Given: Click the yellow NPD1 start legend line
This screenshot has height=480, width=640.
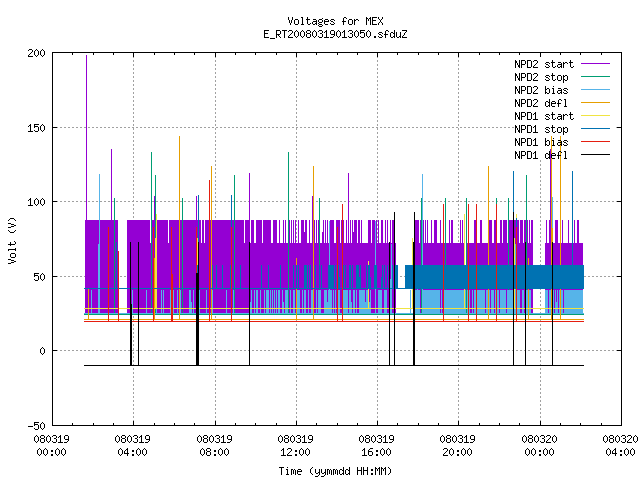Looking at the screenshot, I should pyautogui.click(x=596, y=116).
